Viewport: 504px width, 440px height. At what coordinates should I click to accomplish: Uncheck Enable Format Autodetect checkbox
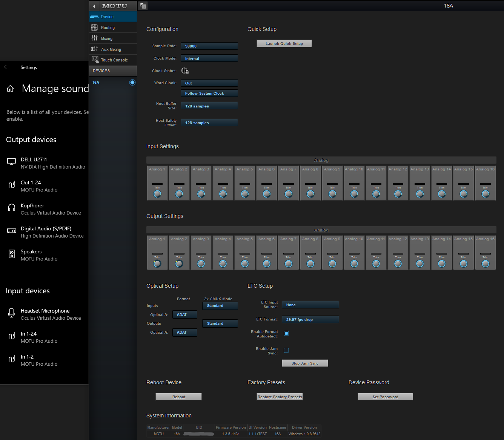(286, 333)
